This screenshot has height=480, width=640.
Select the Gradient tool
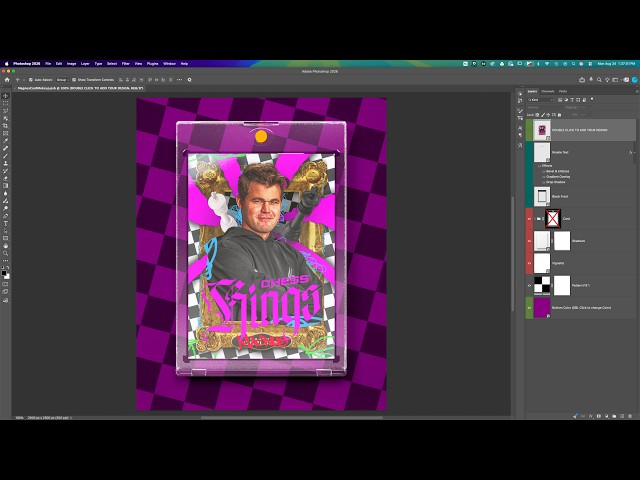coord(6,185)
